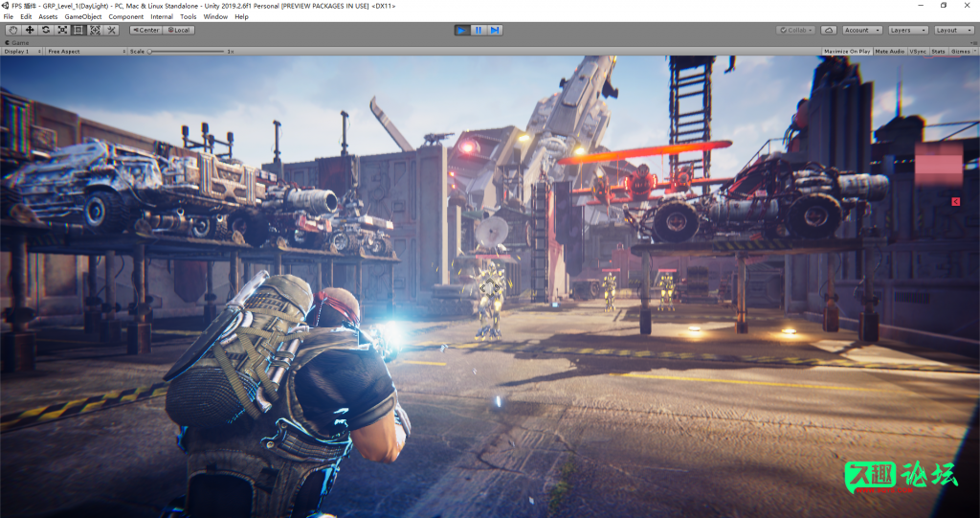Click the cloud services icon

(829, 30)
